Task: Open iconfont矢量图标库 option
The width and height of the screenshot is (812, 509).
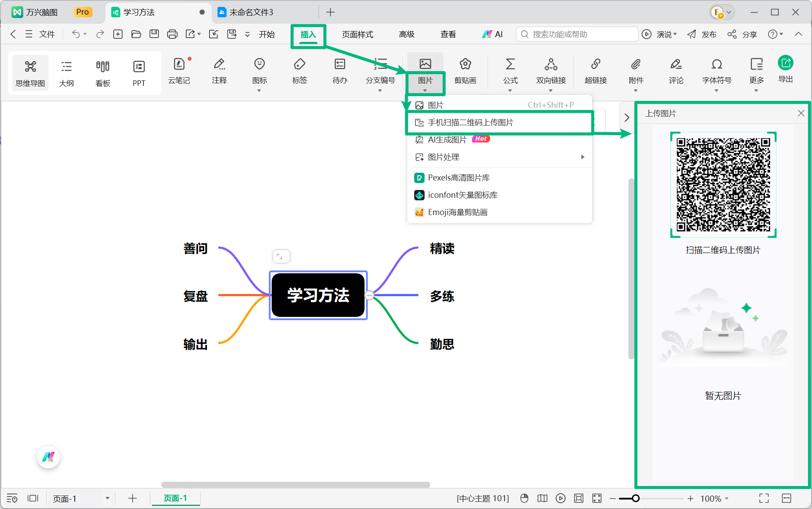Action: click(x=499, y=195)
